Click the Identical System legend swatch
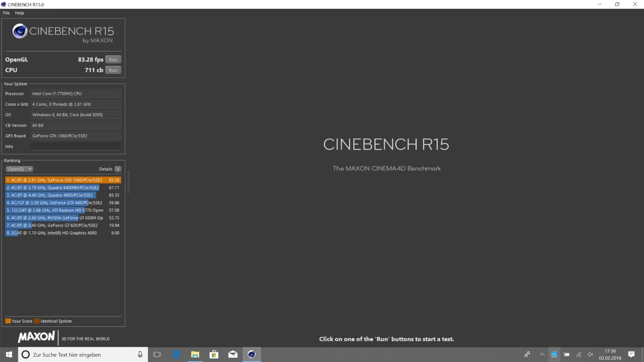Image resolution: width=644 pixels, height=362 pixels. pyautogui.click(x=37, y=321)
